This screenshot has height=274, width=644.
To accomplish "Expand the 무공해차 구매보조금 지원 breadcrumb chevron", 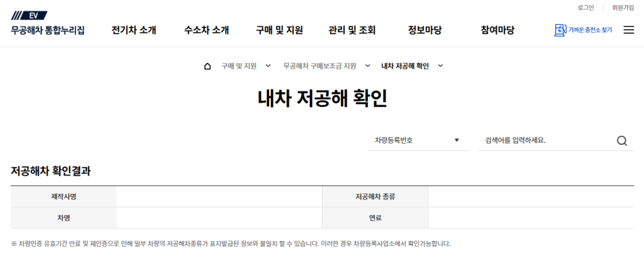I will (x=367, y=66).
